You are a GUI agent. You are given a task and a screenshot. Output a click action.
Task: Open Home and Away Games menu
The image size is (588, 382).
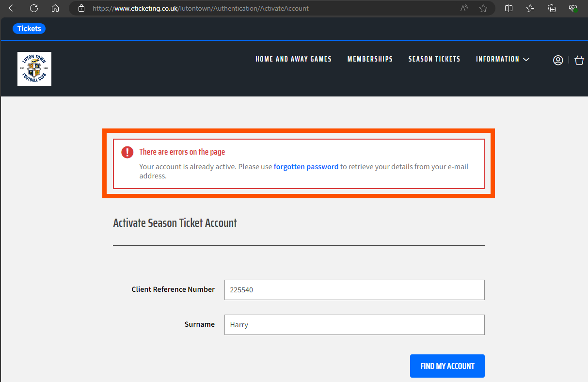293,59
